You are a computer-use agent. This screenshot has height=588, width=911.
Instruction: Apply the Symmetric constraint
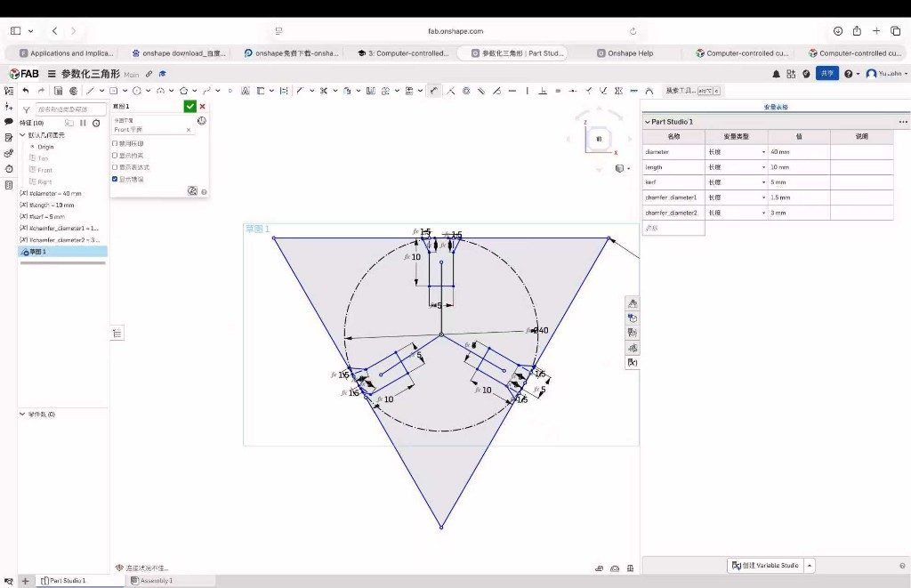click(x=619, y=91)
